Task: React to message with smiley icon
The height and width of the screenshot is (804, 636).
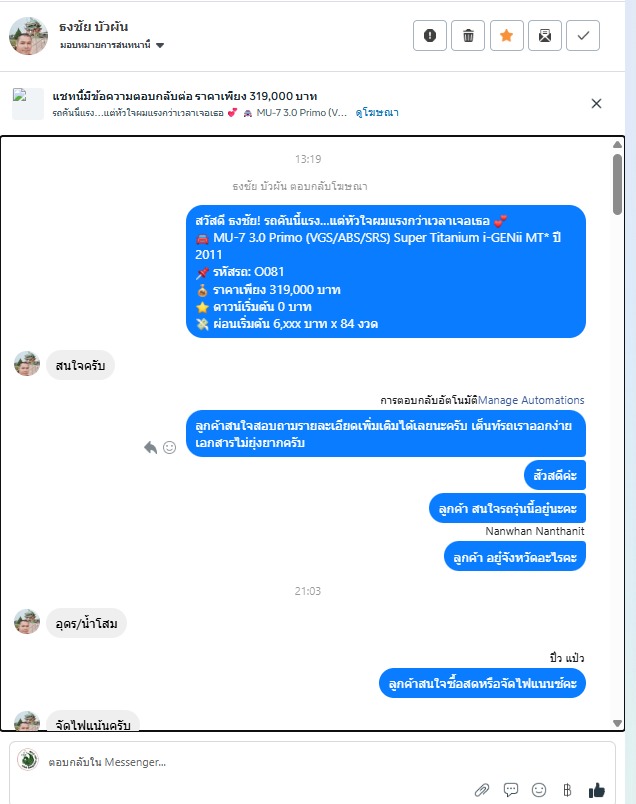Action: pyautogui.click(x=169, y=448)
